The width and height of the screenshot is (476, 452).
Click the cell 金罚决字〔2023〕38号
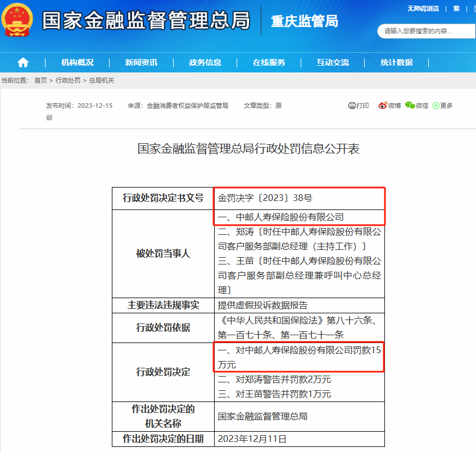[x=265, y=198]
